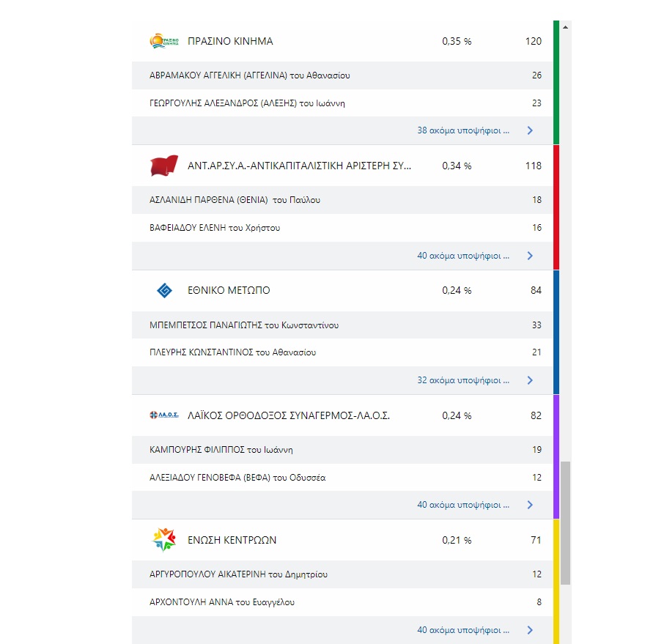Click the ΕΘΝΙΚΟ ΜΕΤΩΠΟ party name
Viewport: 645px width, 644px height.
(229, 291)
